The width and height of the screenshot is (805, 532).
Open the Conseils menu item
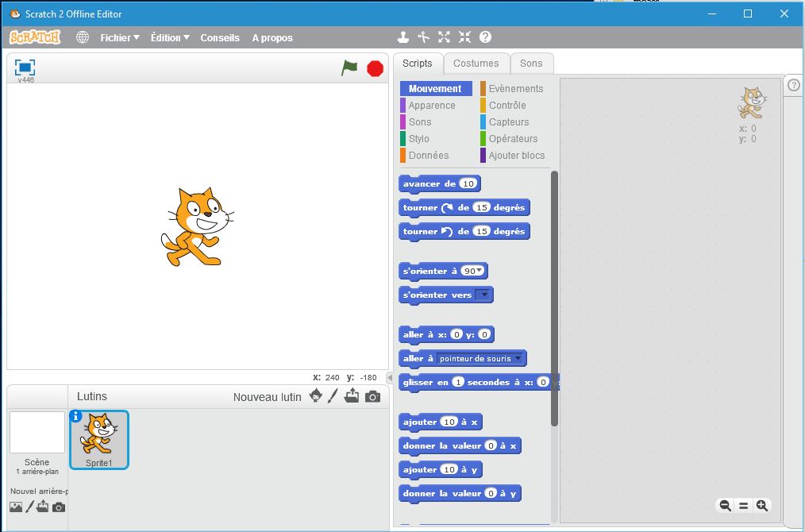tap(220, 37)
